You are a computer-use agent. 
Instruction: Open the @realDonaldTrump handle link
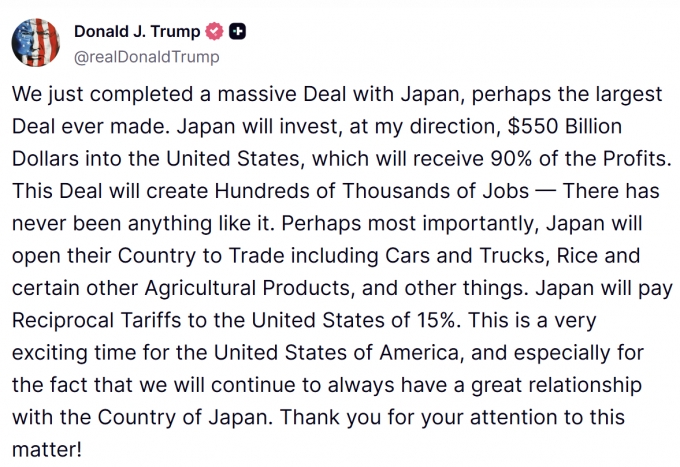147,57
